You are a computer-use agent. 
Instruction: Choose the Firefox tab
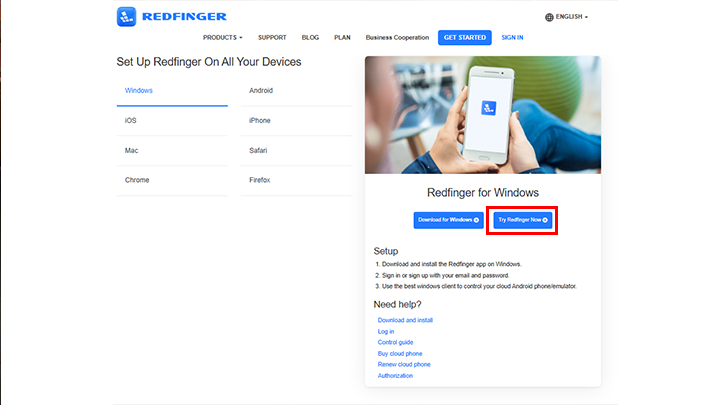pos(297,180)
